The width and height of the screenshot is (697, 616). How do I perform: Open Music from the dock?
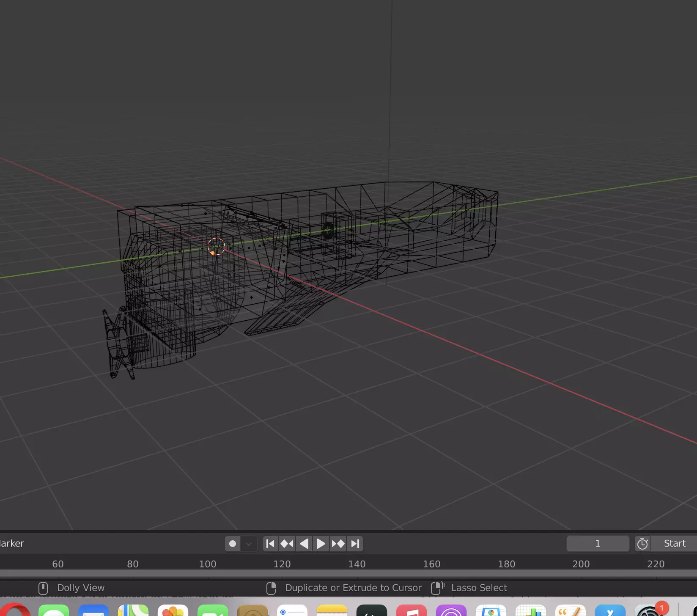pos(412,610)
